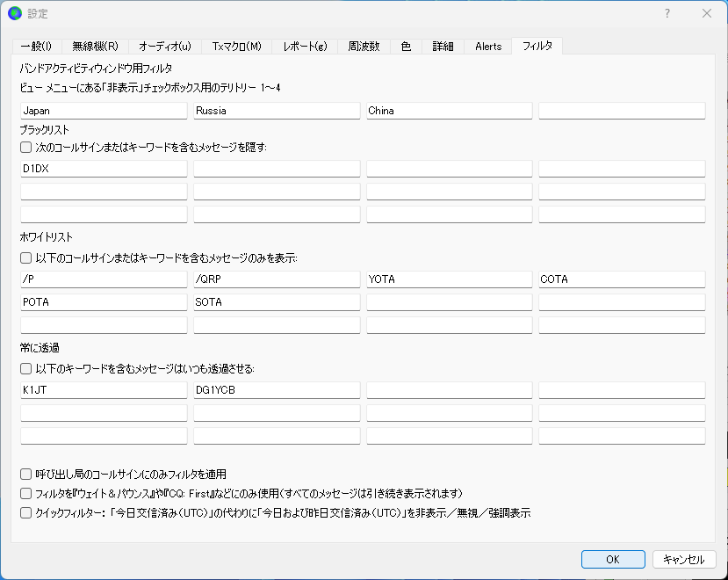Screen dimensions: 728x580
Task: Click the empty blacklist field next to D1DX
Action: (x=277, y=169)
